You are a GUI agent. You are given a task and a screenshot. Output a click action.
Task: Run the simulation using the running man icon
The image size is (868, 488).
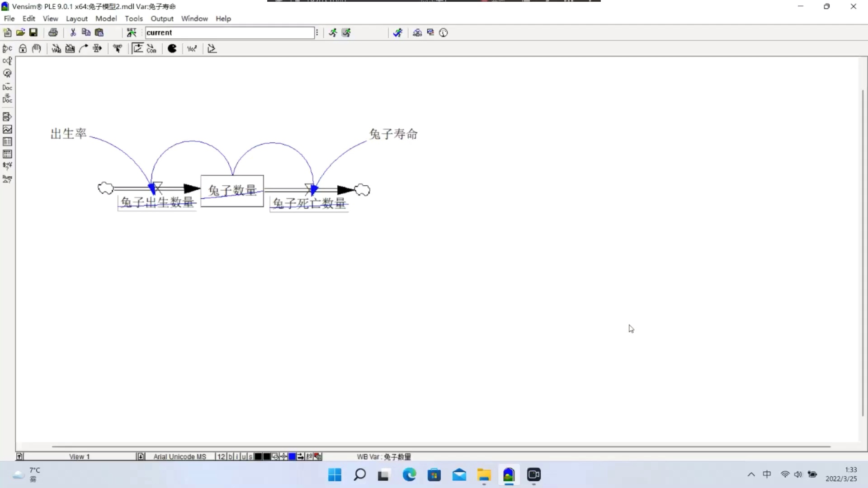coord(333,33)
